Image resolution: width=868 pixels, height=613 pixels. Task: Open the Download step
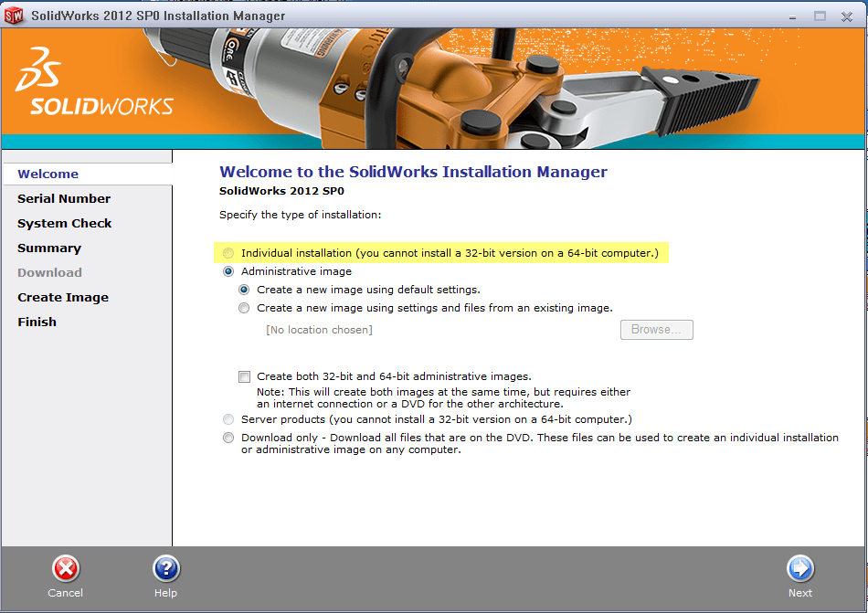50,273
